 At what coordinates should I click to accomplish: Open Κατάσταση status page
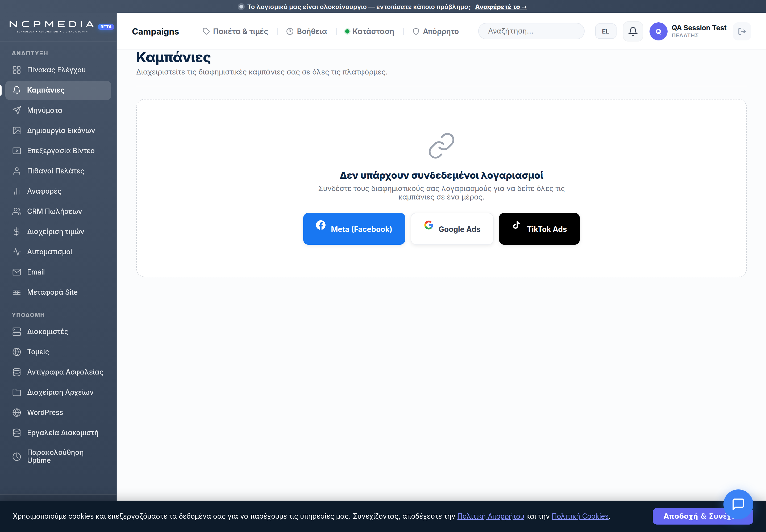(x=369, y=31)
